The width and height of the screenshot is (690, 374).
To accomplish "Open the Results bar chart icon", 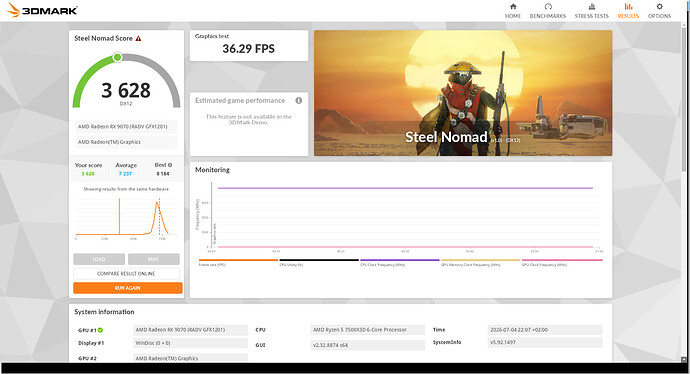I will tap(628, 7).
